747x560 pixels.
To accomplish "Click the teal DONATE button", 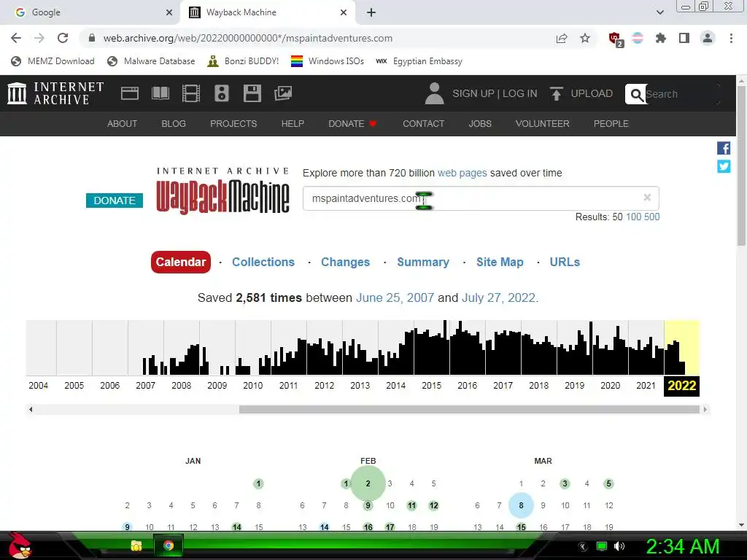I will coord(115,201).
